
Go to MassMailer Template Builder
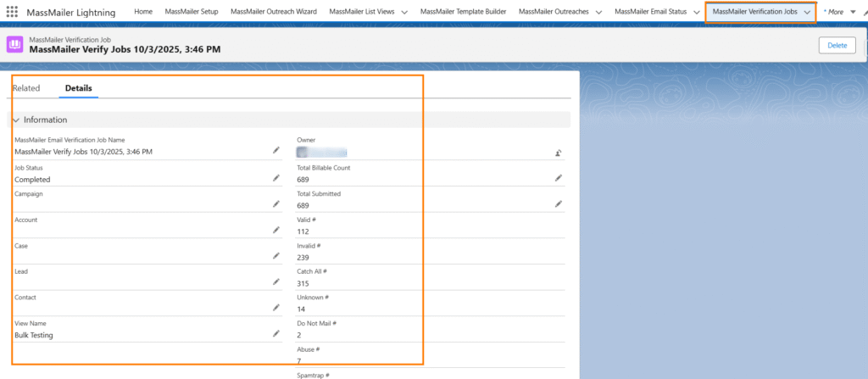tap(463, 12)
